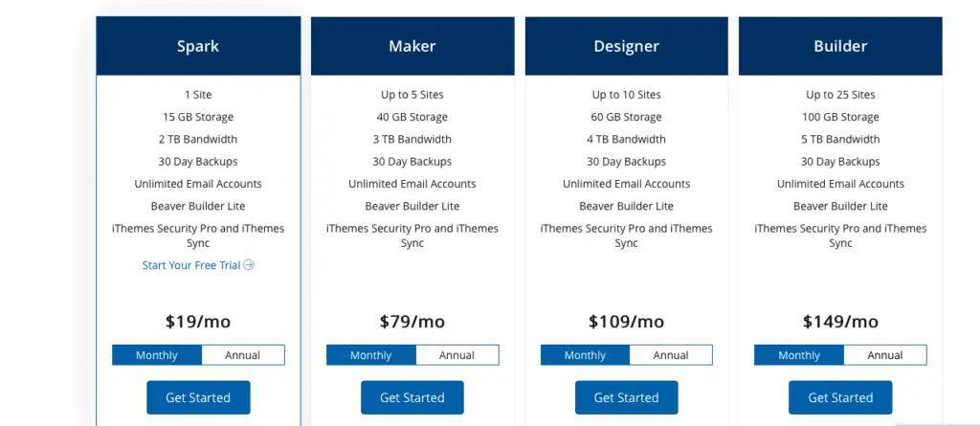Click the arrow icon next to Start Your Free Trial
Viewport: 980px width, 426px height.
pos(249,265)
